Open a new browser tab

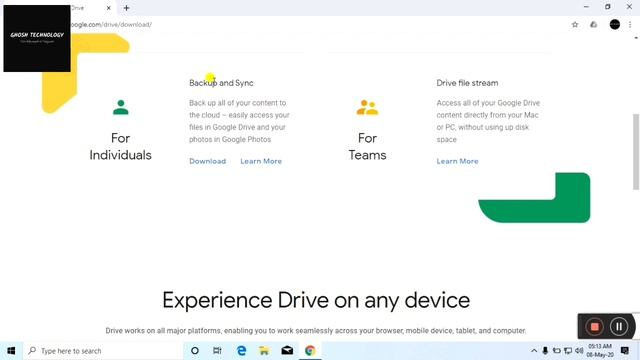pos(127,8)
